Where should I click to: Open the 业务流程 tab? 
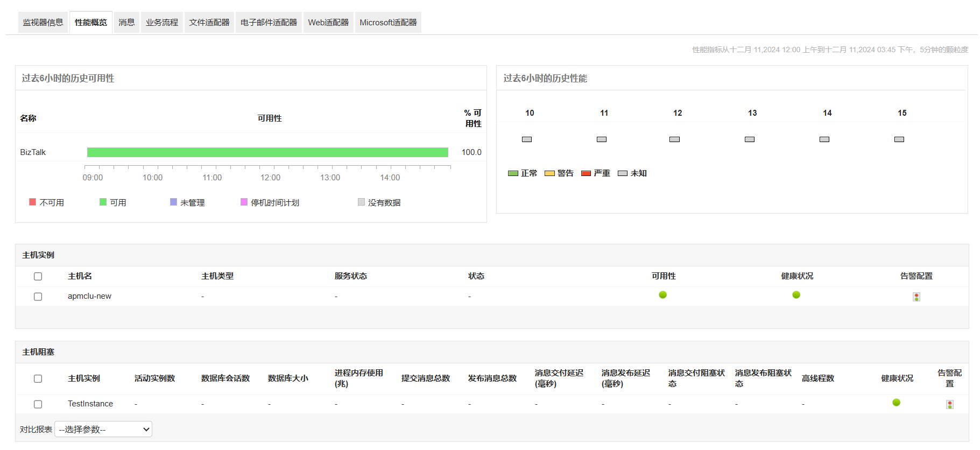[x=161, y=23]
